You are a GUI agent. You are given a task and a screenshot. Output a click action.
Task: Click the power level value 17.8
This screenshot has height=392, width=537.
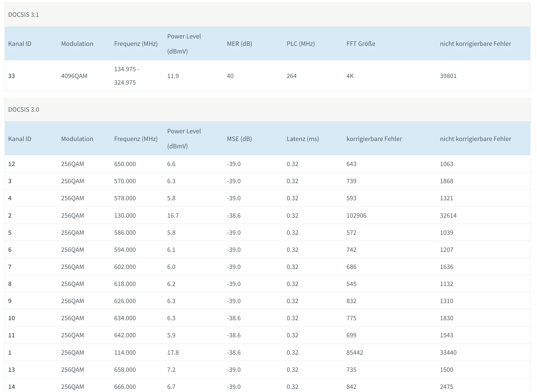coord(173,353)
